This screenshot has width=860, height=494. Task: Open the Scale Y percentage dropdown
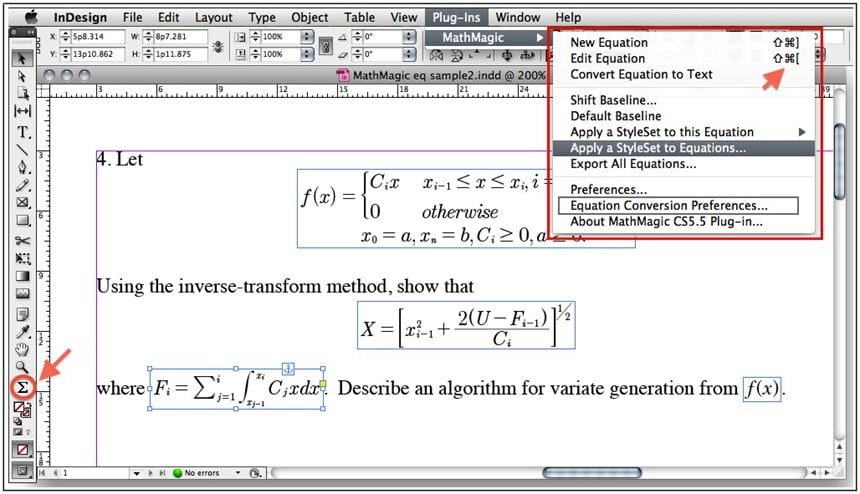pos(307,54)
